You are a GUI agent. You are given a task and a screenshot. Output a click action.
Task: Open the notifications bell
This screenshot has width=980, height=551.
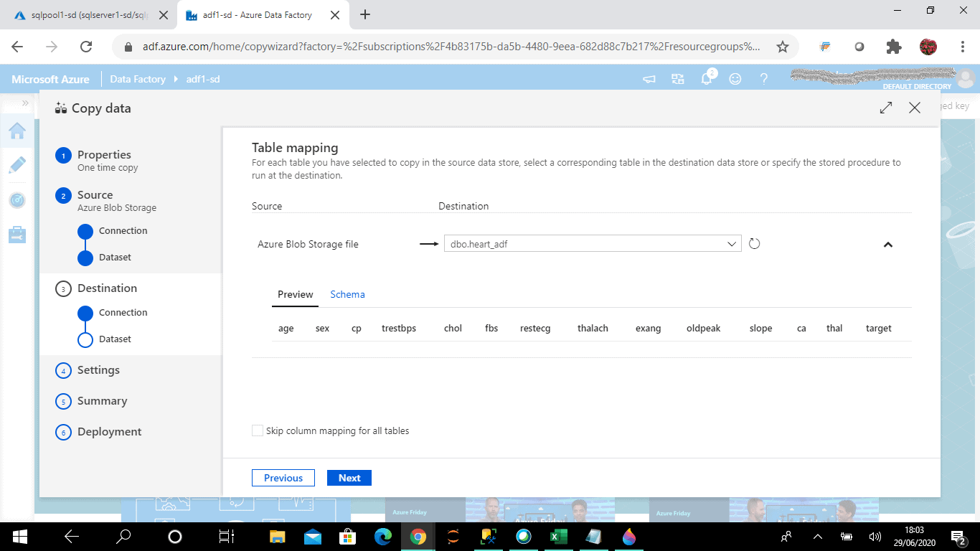(x=707, y=78)
